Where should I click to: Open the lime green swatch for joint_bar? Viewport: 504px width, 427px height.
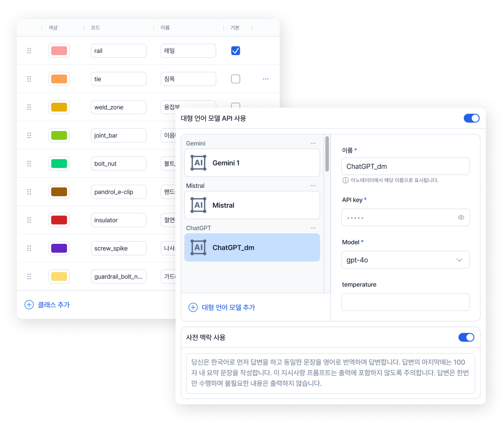click(x=59, y=135)
